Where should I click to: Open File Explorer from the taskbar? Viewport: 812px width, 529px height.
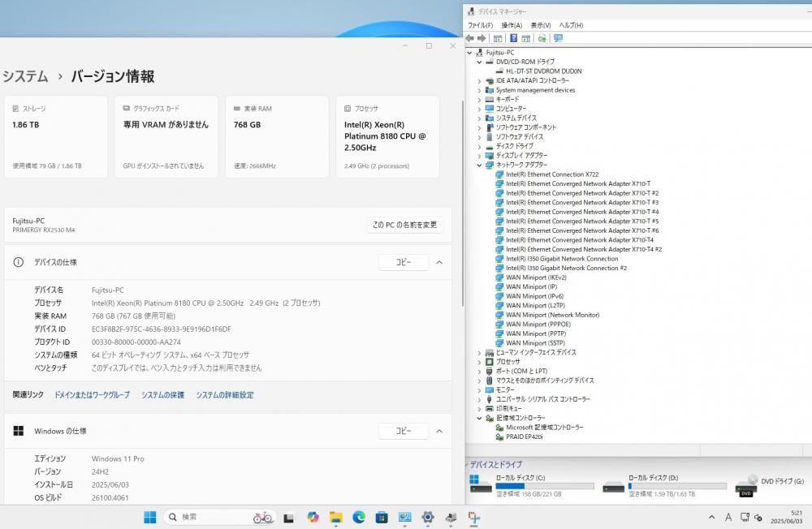click(x=335, y=517)
